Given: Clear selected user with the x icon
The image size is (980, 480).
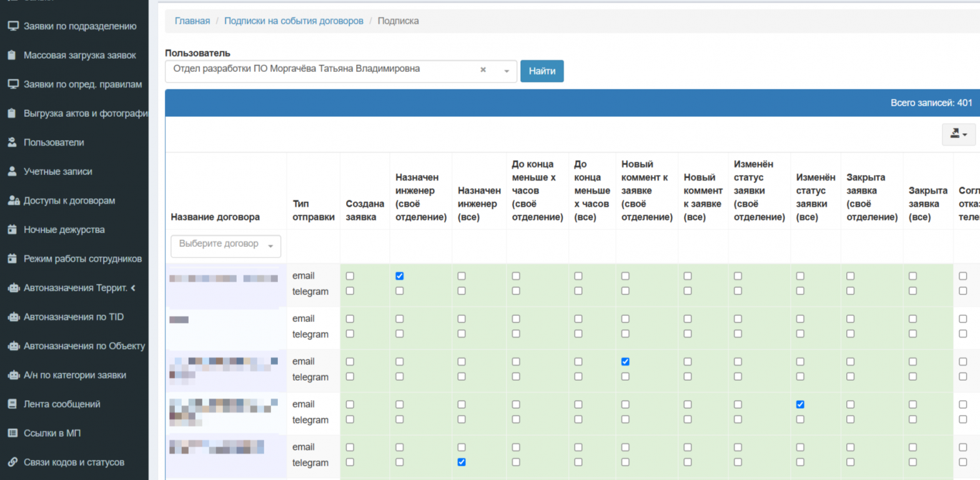Looking at the screenshot, I should [483, 70].
